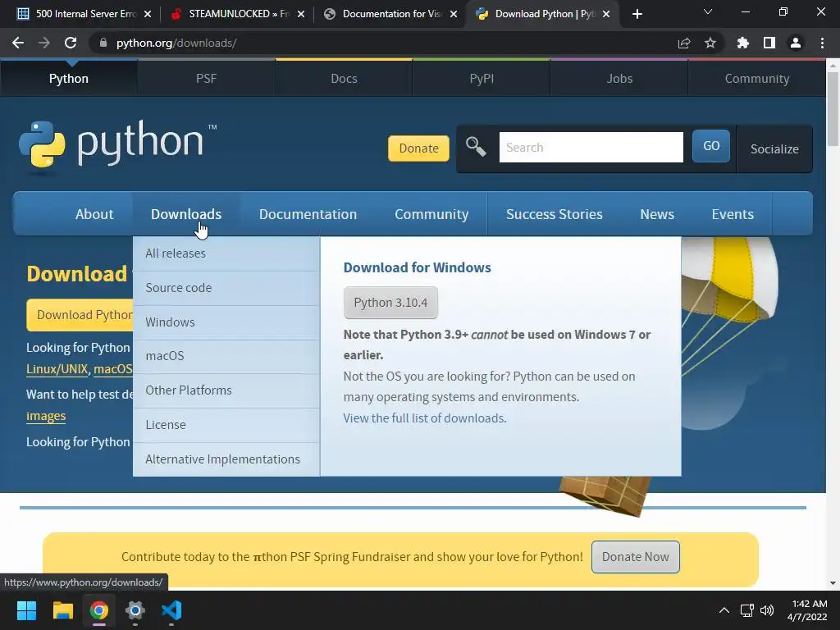Open the Community main navigation menu

pyautogui.click(x=431, y=214)
